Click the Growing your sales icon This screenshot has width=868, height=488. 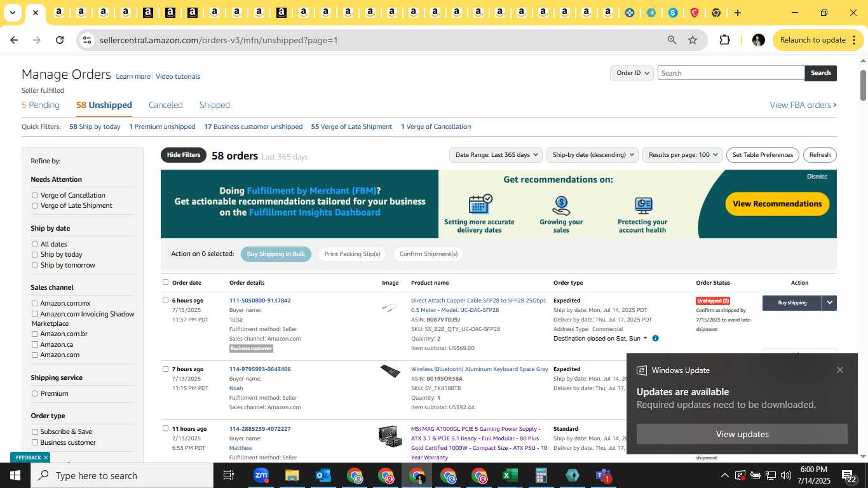[561, 205]
